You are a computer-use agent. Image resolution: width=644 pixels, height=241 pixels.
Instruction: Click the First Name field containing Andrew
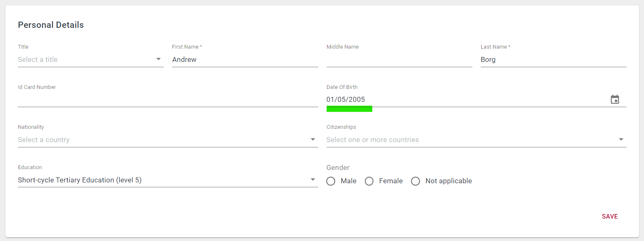click(245, 59)
